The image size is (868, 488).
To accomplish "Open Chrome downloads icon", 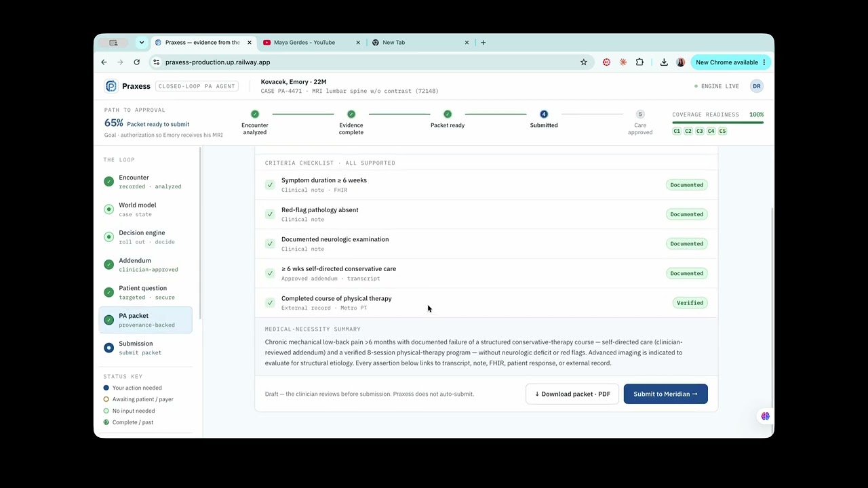I will point(664,62).
